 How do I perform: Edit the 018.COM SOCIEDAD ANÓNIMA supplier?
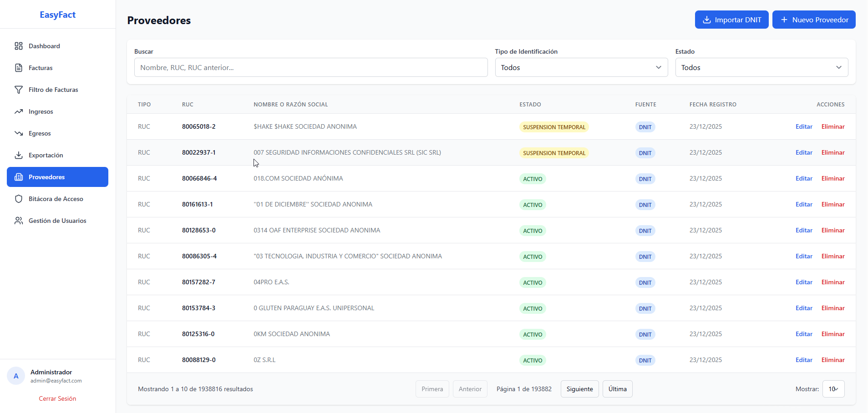tap(804, 178)
